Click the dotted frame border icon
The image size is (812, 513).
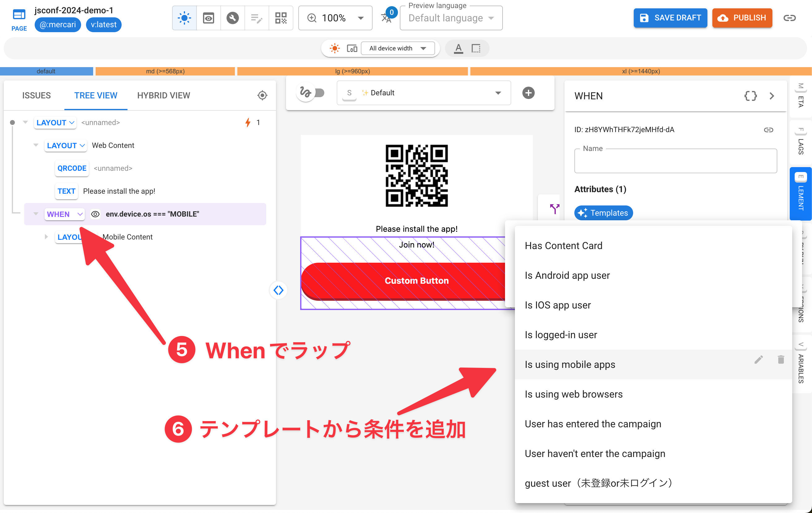(476, 49)
